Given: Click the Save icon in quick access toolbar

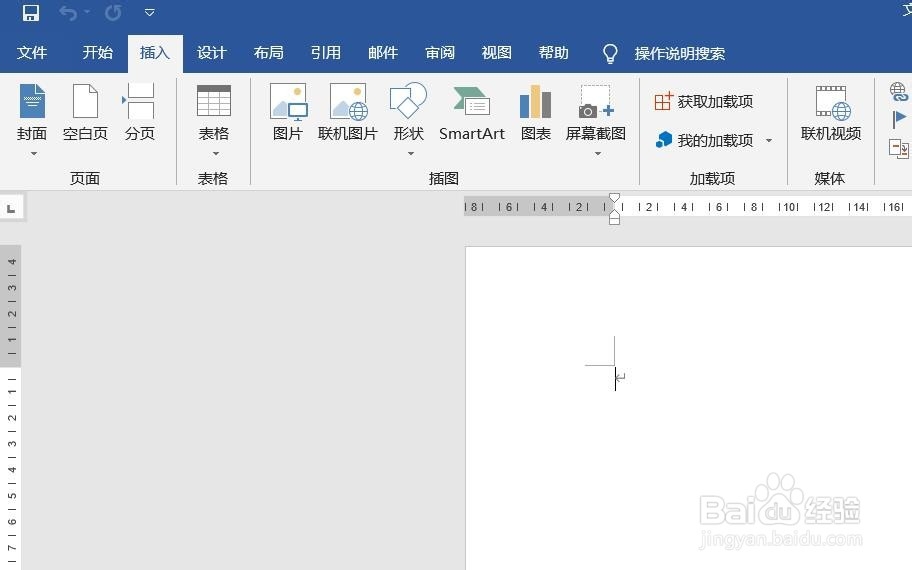Looking at the screenshot, I should (x=31, y=12).
